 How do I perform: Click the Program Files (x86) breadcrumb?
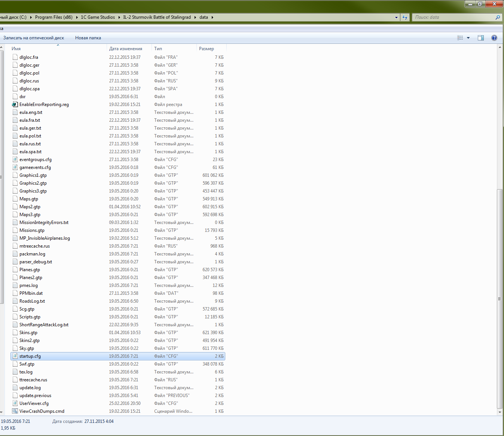point(54,17)
